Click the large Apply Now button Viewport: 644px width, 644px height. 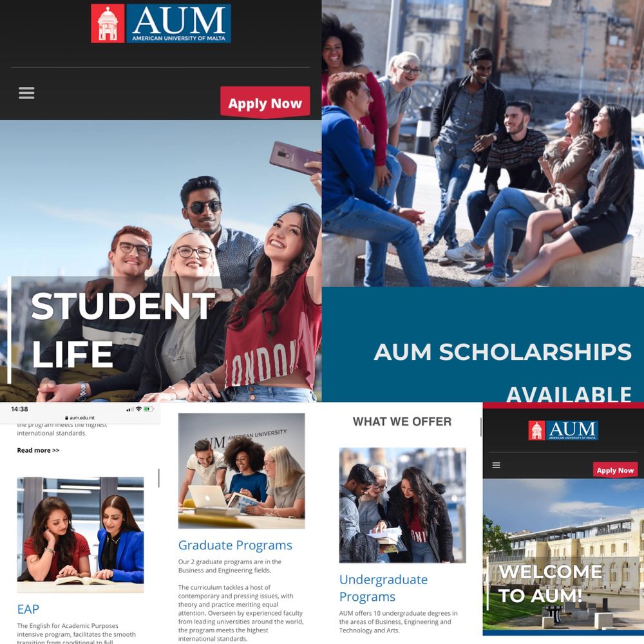tap(265, 102)
